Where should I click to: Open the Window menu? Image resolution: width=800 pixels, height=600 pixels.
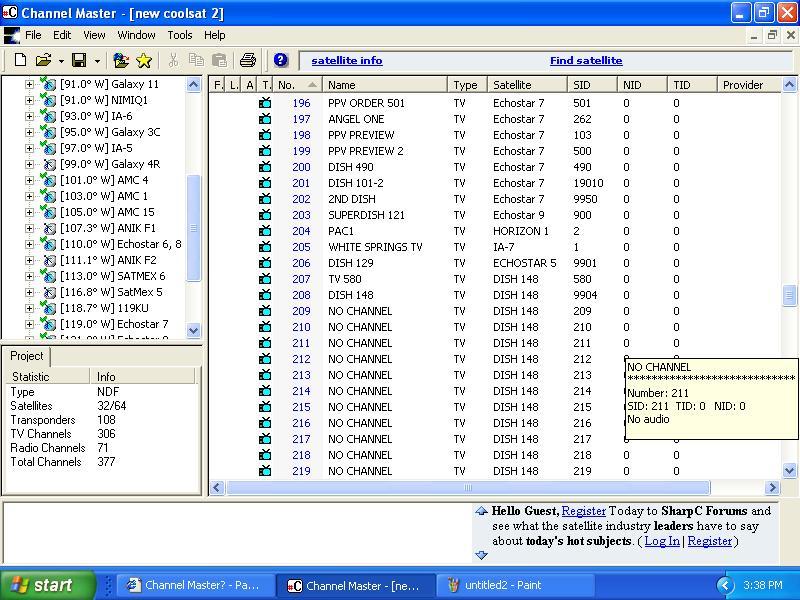click(136, 35)
